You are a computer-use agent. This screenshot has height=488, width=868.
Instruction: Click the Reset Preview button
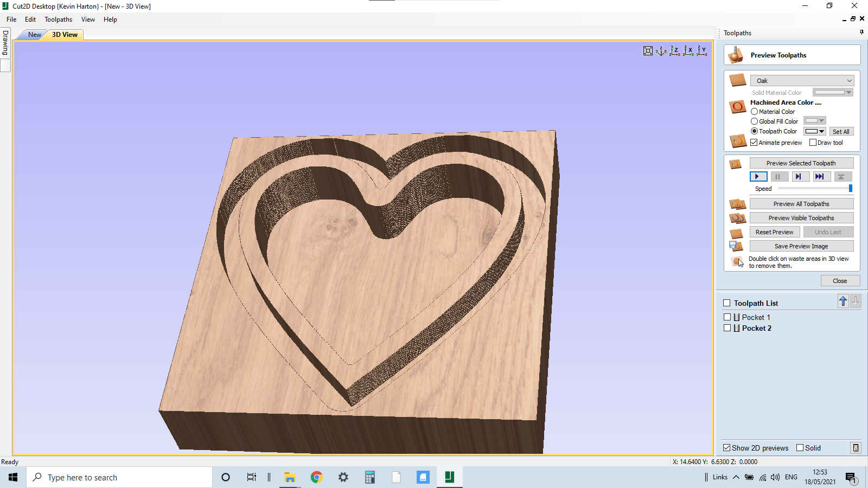pos(774,232)
